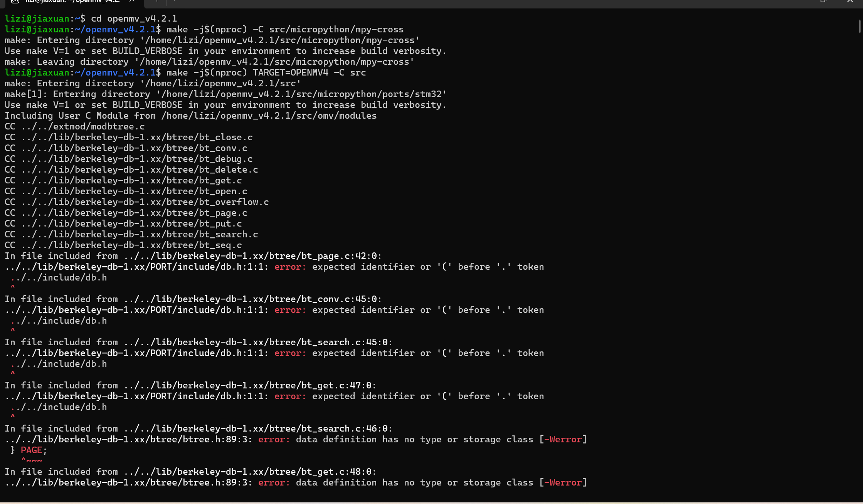Click the 'TARGET=OPENMV4 -C src' make command
863x504 pixels.
(266, 72)
